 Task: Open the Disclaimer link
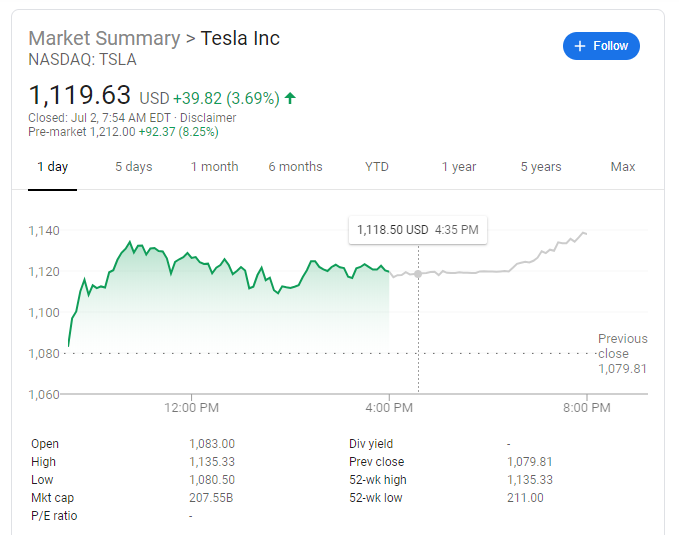[x=208, y=117]
